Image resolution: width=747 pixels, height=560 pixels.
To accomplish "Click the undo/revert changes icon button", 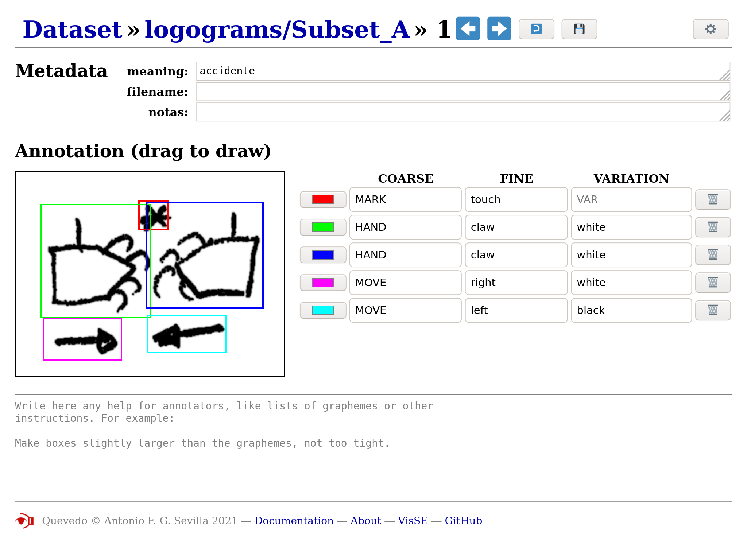I will 536,29.
